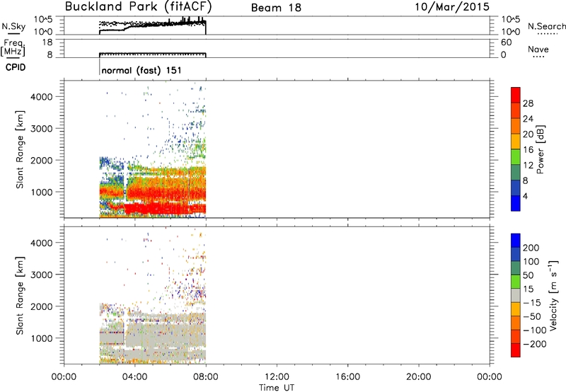This screenshot has width=566, height=392.
Task: Pick the blue top segment of velocity colorbar
Action: tap(516, 241)
